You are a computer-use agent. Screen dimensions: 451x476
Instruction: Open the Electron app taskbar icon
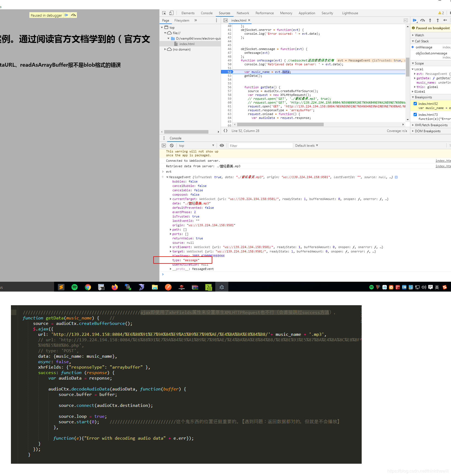pos(222,287)
